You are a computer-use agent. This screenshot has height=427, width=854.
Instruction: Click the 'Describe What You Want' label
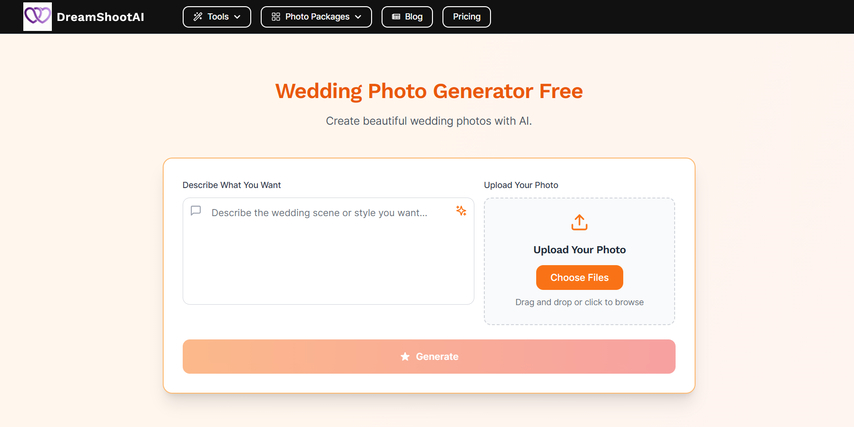232,185
